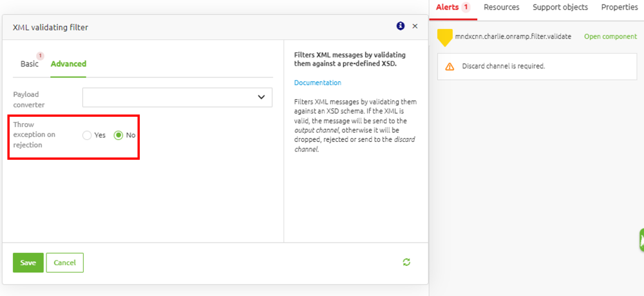
Task: Select the Advanced tab
Action: 68,64
